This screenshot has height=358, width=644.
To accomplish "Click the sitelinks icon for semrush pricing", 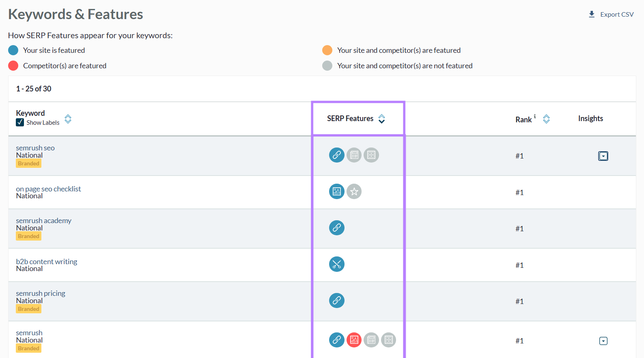I will tap(336, 301).
